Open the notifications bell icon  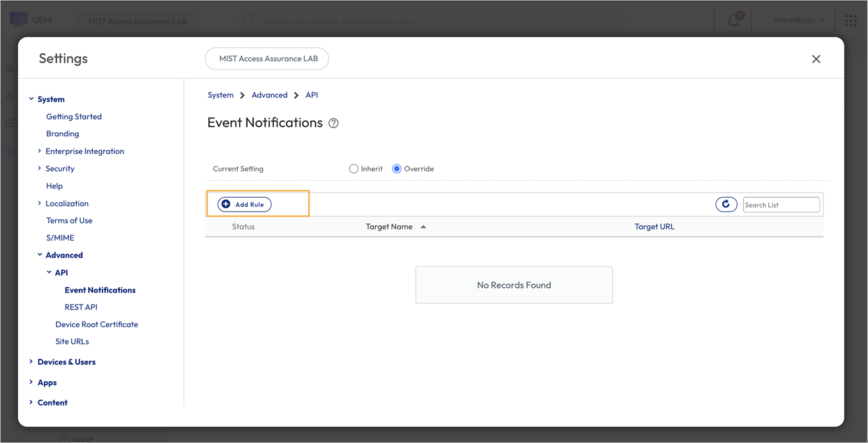pos(734,20)
